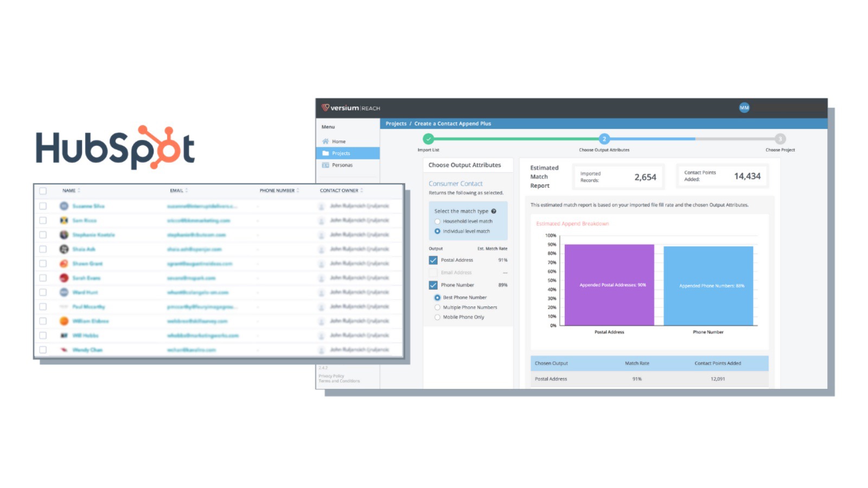The image size is (868, 488).
Task: Sort by the PHONE NUMBER column arrows
Action: tap(298, 190)
